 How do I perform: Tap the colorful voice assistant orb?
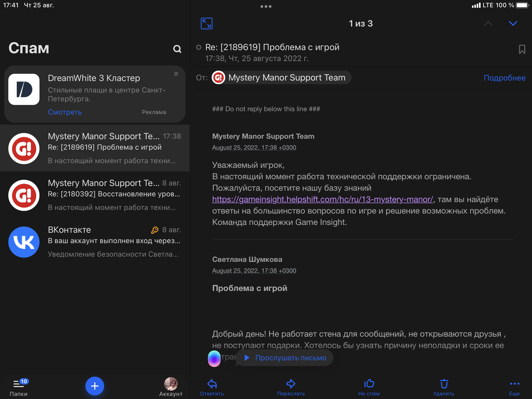coord(214,358)
